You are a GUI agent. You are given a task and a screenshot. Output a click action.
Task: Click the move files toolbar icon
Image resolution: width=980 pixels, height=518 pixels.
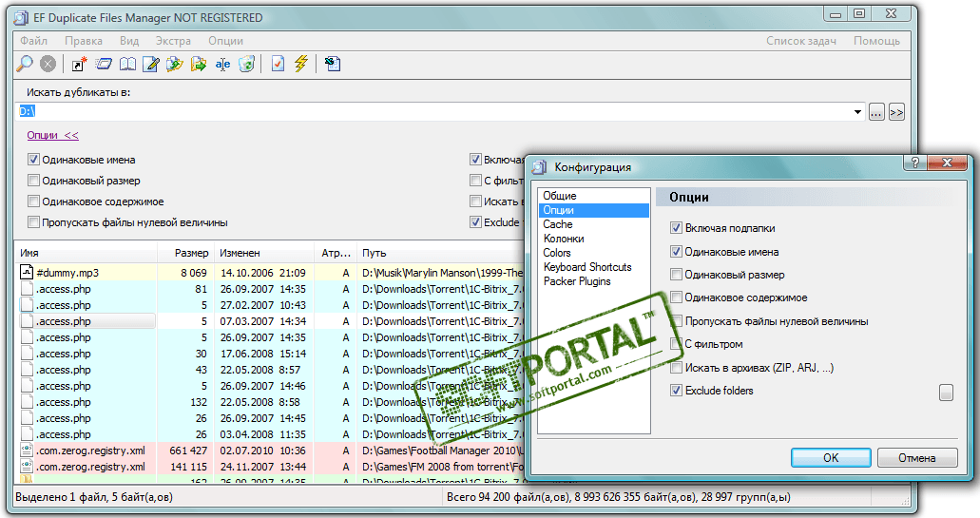click(199, 64)
